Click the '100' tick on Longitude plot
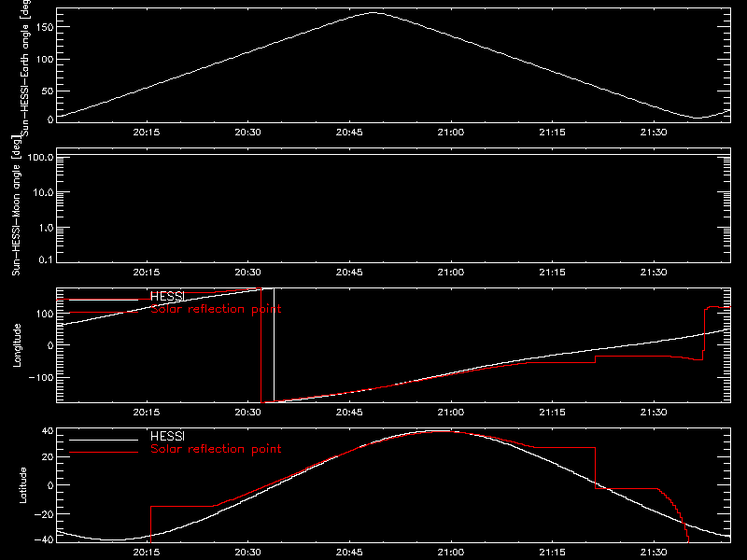The height and width of the screenshot is (560, 747). tap(44, 314)
